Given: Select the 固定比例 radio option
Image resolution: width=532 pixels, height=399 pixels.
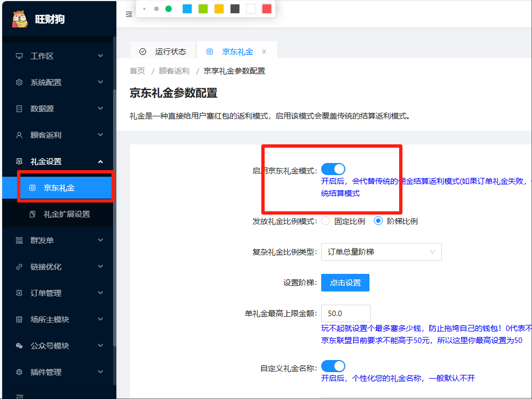Looking at the screenshot, I should click(x=326, y=221).
